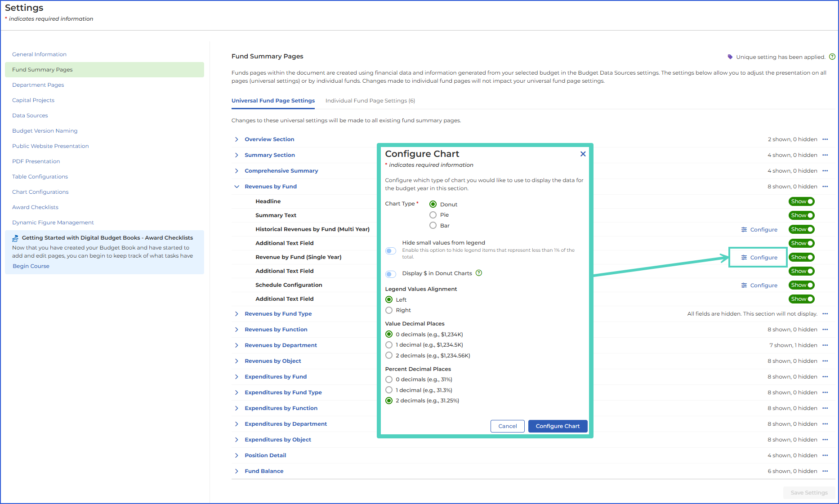This screenshot has height=504, width=839.
Task: Open Department Pages settings
Action: point(38,85)
